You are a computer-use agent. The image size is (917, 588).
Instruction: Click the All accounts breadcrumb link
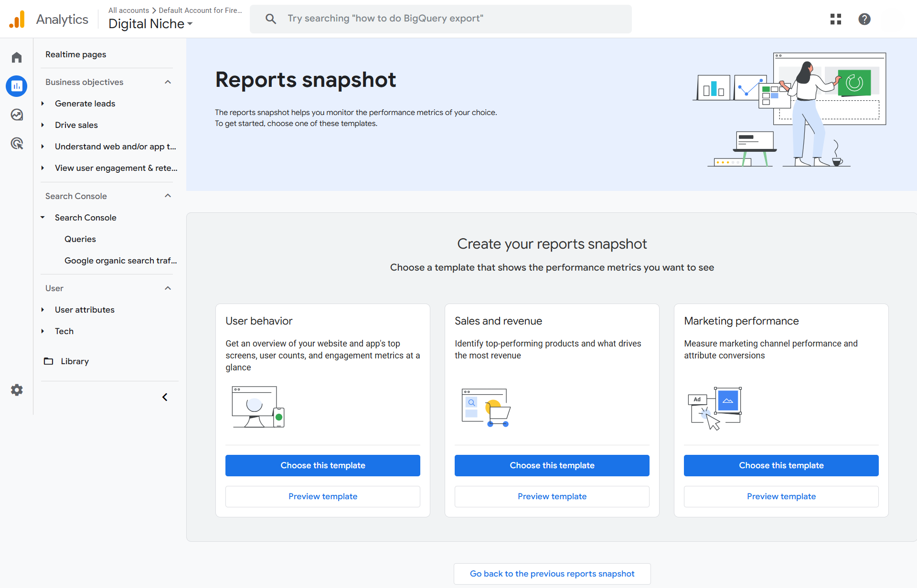click(128, 10)
